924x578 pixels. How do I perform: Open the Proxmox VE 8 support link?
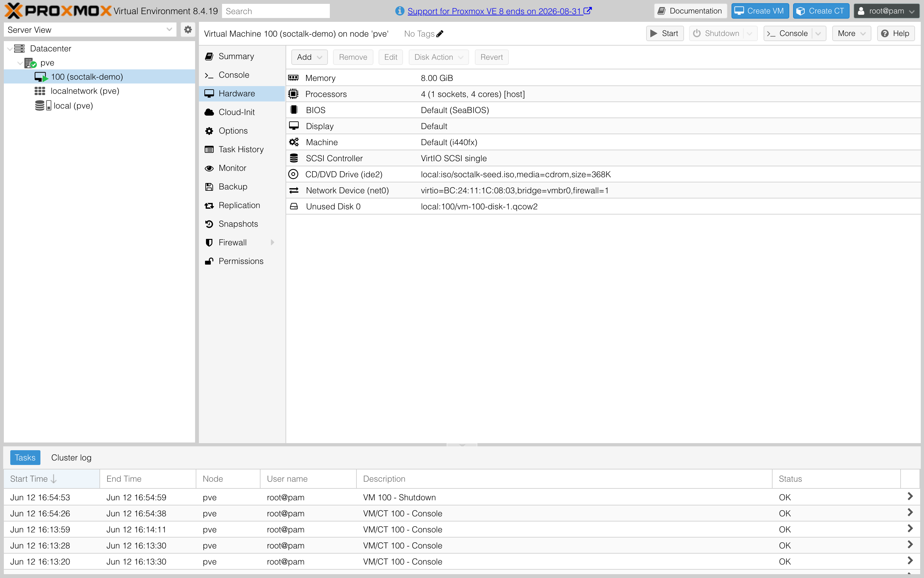point(500,11)
